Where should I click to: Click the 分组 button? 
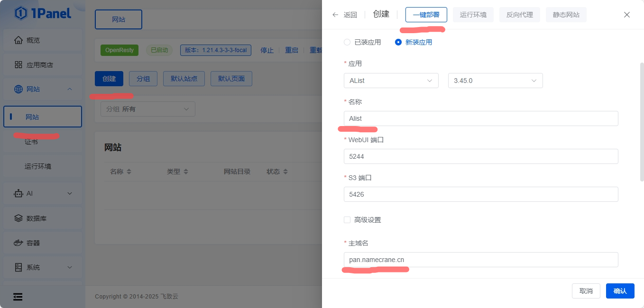[143, 79]
